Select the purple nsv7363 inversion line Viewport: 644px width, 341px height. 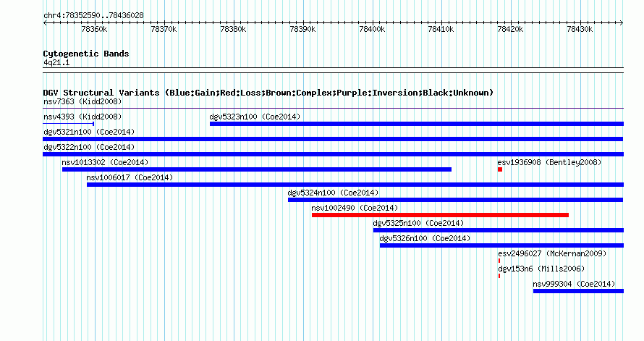pyautogui.click(x=333, y=109)
